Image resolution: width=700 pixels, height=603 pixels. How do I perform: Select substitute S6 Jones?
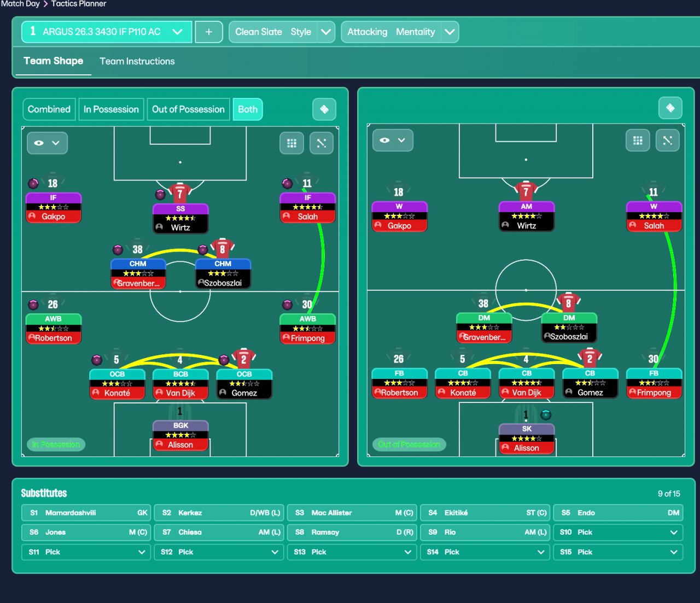click(86, 532)
